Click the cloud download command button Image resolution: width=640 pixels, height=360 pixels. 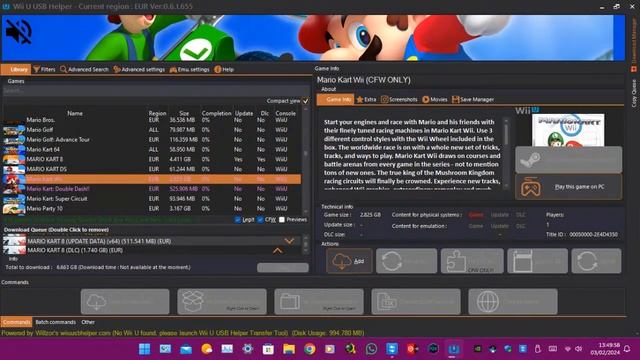pyautogui.click(x=125, y=302)
